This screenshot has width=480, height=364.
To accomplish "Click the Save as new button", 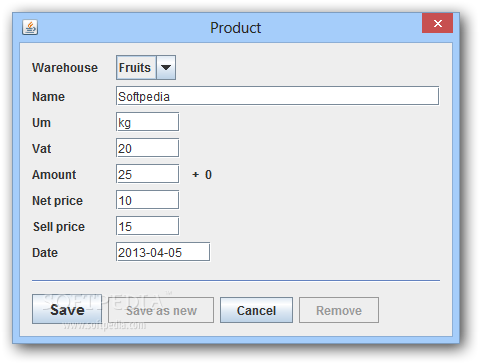I will [161, 310].
